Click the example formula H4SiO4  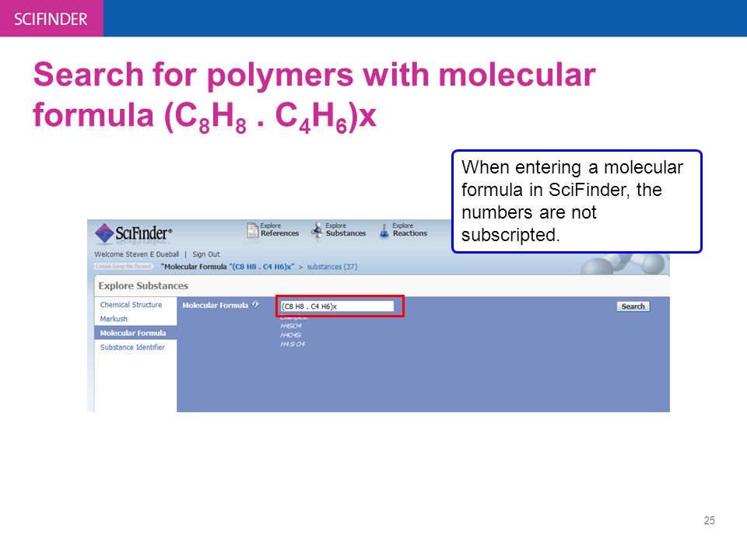tap(291, 326)
